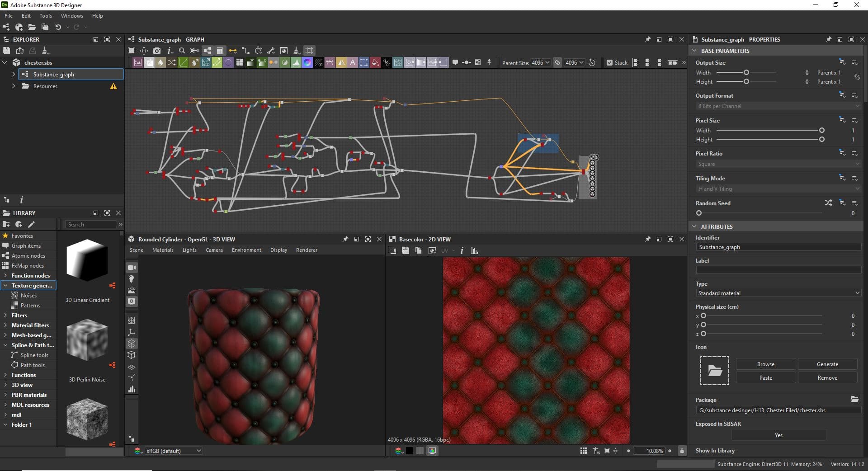Click the library Search field
The image size is (868, 471).
(91, 224)
